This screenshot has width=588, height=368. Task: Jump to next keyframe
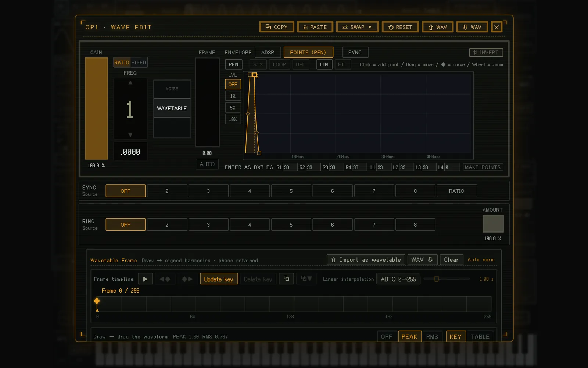(x=187, y=279)
